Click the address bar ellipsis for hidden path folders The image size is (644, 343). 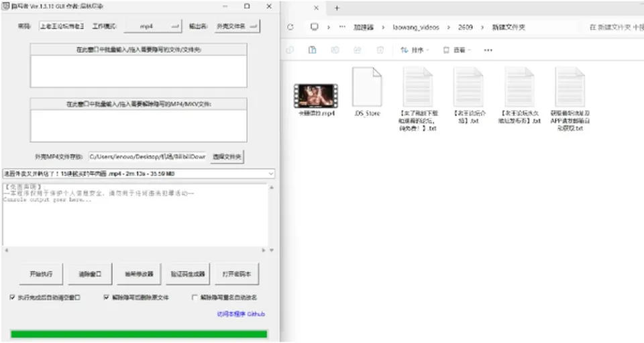342,27
